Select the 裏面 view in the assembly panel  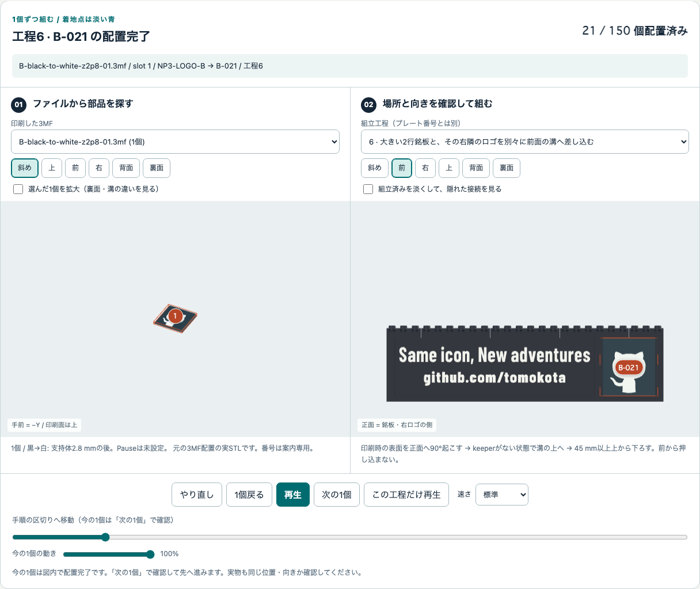tap(507, 168)
